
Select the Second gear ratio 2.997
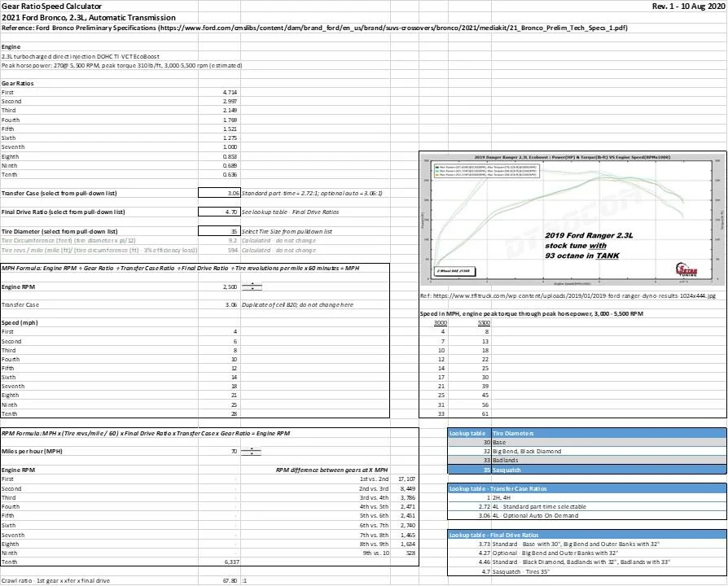click(x=219, y=101)
